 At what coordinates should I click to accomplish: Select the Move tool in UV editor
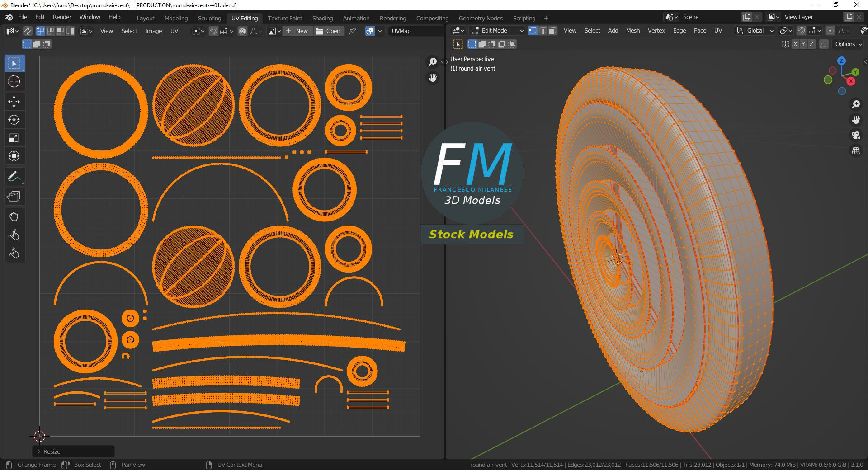14,102
